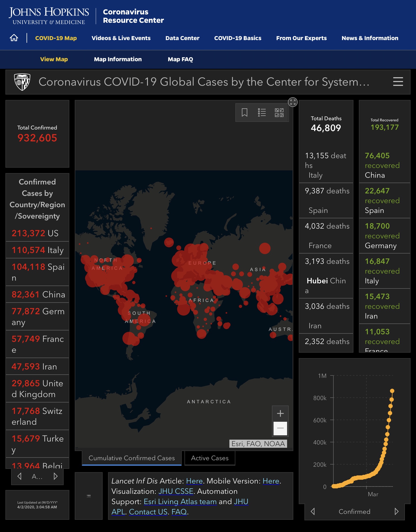Select the '17,768 Switzerland' row

(37, 416)
